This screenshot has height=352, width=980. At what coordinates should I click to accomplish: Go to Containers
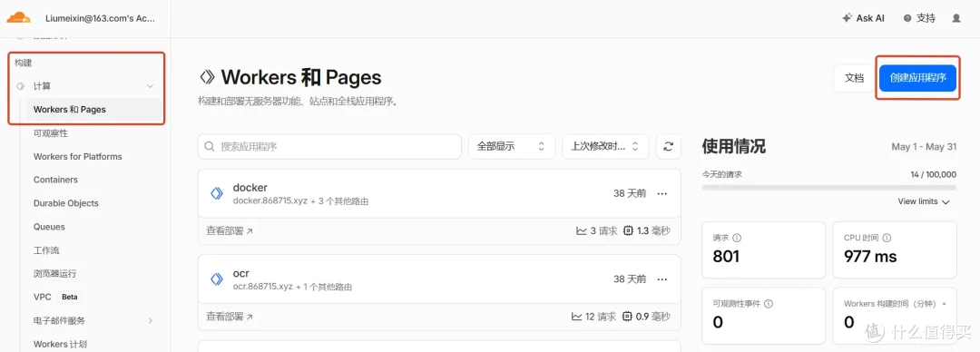point(55,180)
